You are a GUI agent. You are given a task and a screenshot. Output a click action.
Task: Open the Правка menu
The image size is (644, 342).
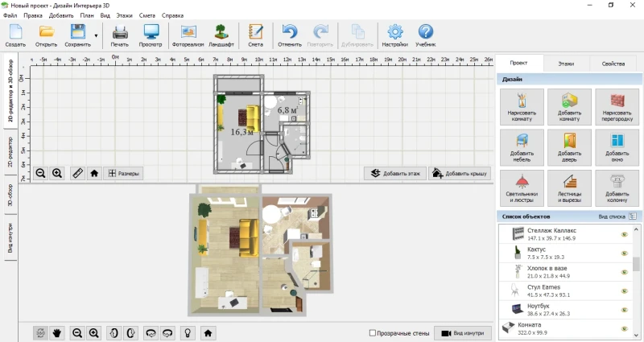(33, 15)
